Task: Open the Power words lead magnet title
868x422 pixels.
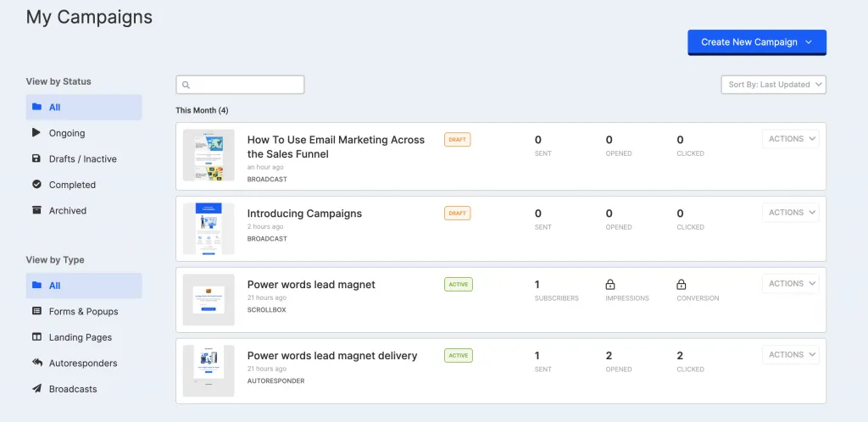Action: click(311, 285)
